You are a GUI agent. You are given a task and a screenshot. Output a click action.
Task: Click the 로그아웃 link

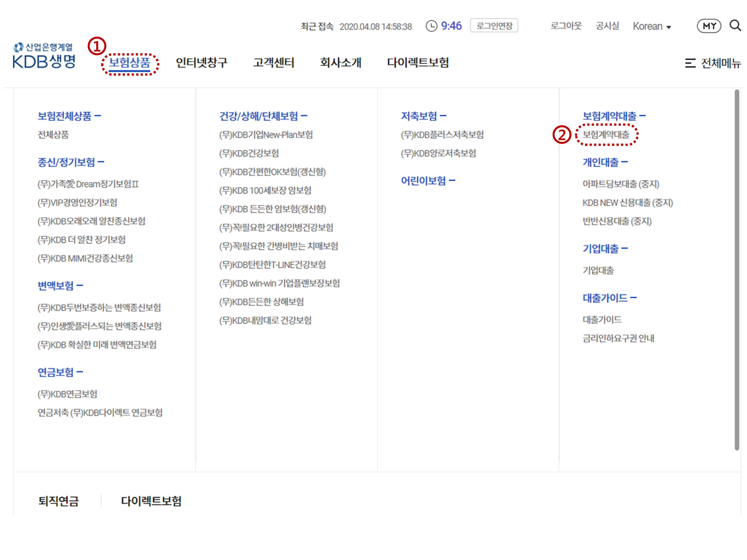pos(566,26)
